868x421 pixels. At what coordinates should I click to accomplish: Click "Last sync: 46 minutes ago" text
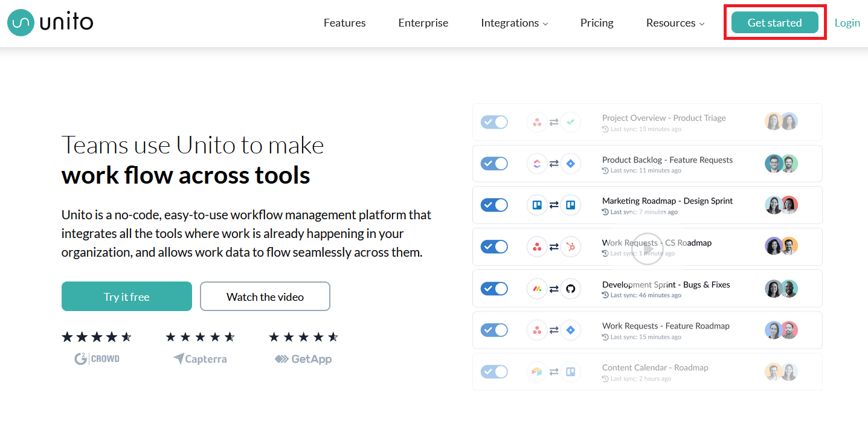646,295
